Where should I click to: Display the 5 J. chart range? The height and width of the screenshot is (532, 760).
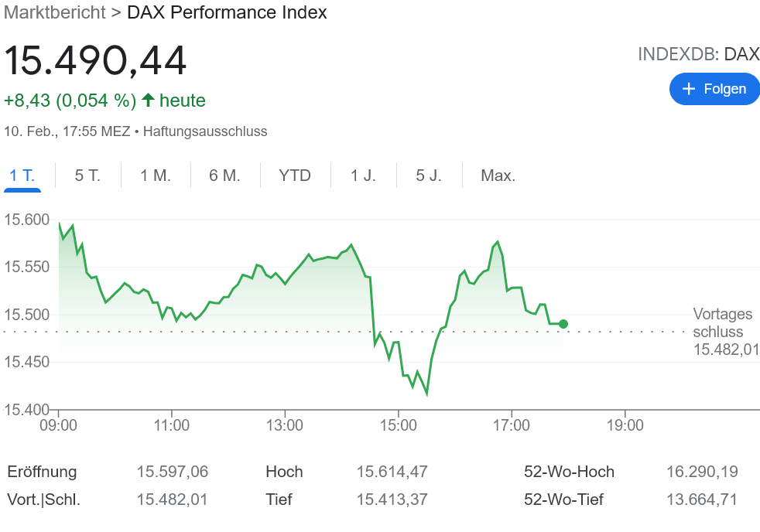429,176
